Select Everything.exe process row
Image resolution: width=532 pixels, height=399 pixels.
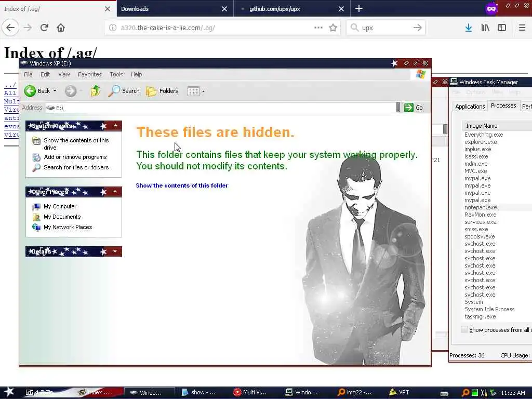point(484,135)
